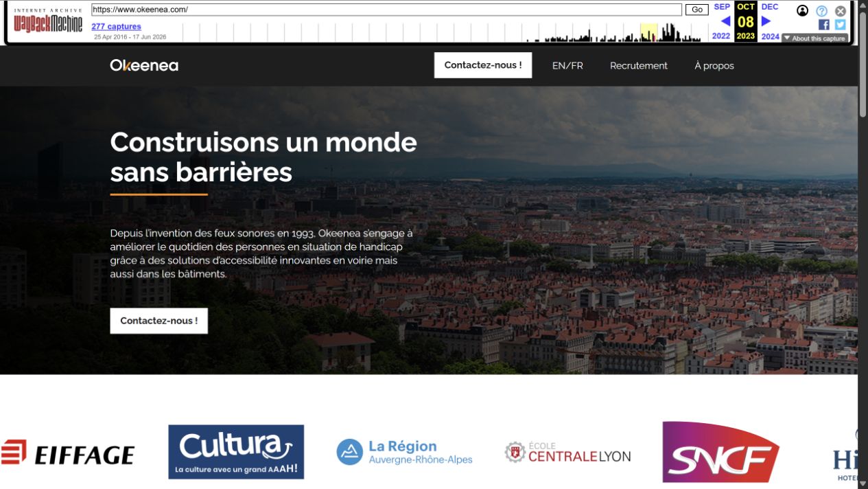868x489 pixels.
Task: Click the SNCF partner logo
Action: coord(720,452)
